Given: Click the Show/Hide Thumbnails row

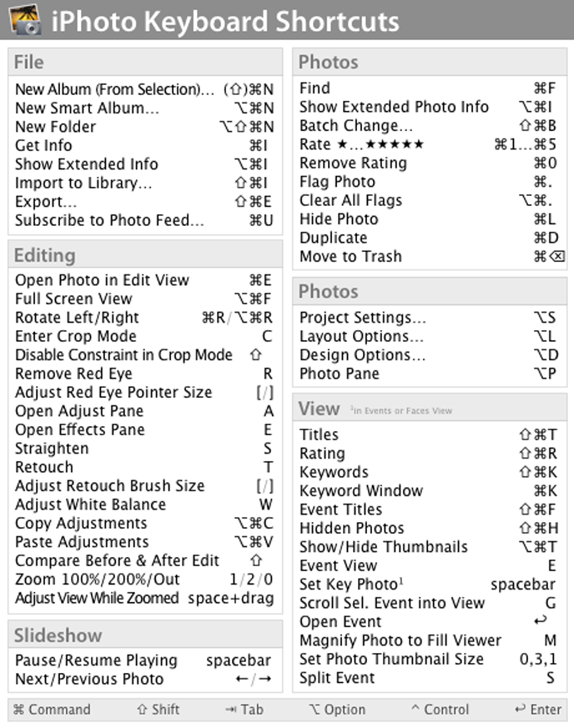Looking at the screenshot, I should (x=383, y=547).
